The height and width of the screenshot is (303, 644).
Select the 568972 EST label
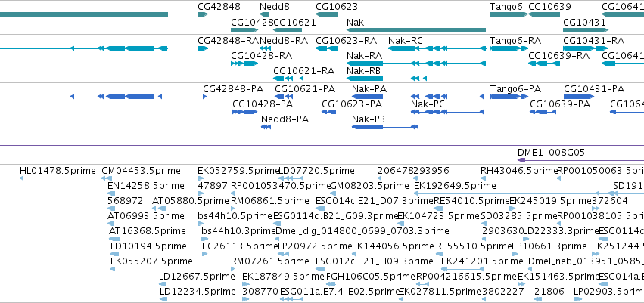(x=126, y=201)
